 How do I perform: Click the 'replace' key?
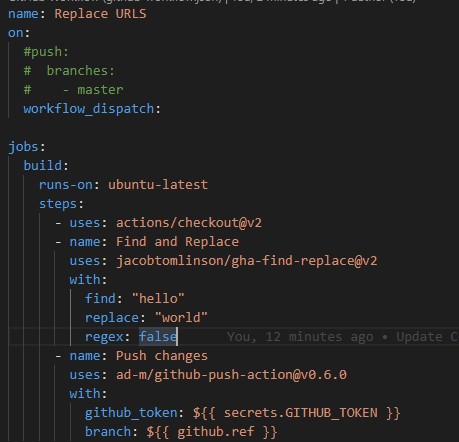coord(112,318)
